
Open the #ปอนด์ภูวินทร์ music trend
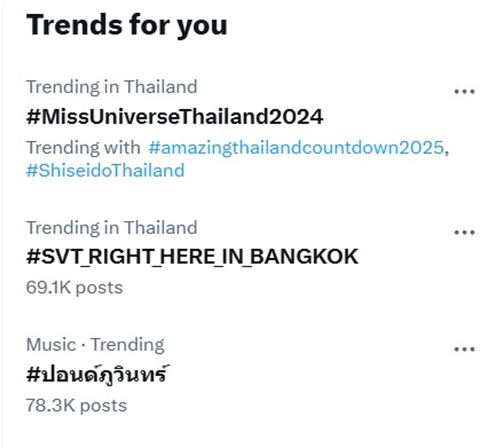pyautogui.click(x=96, y=374)
